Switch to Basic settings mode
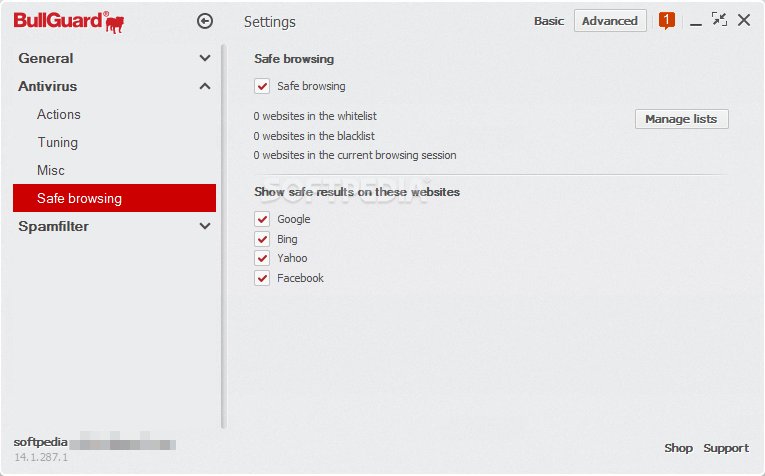 549,21
